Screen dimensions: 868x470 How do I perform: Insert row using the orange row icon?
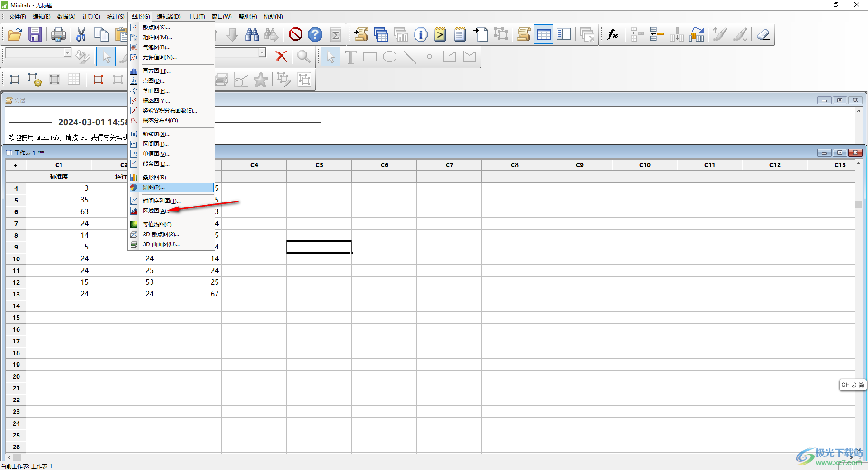click(x=656, y=34)
